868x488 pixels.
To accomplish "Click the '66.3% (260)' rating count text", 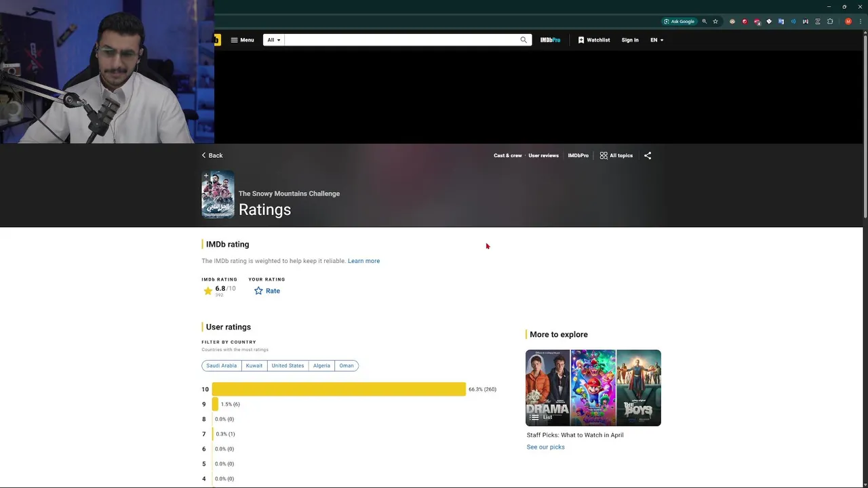I will pos(482,389).
